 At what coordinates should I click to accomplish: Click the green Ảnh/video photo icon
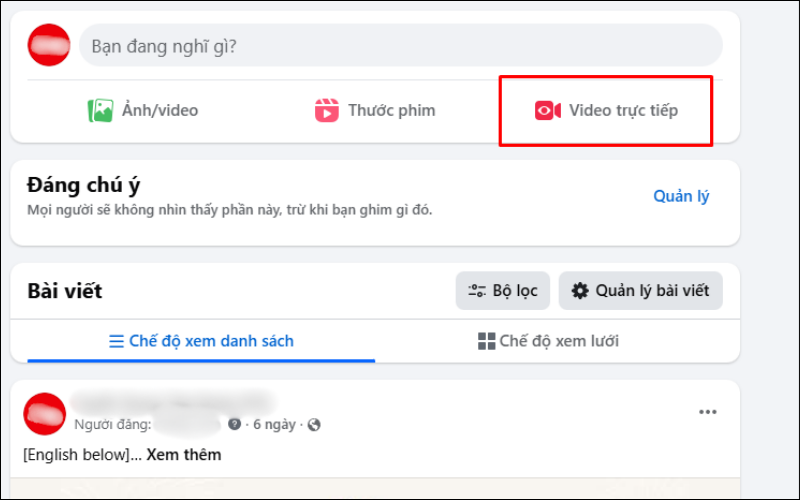tap(101, 111)
